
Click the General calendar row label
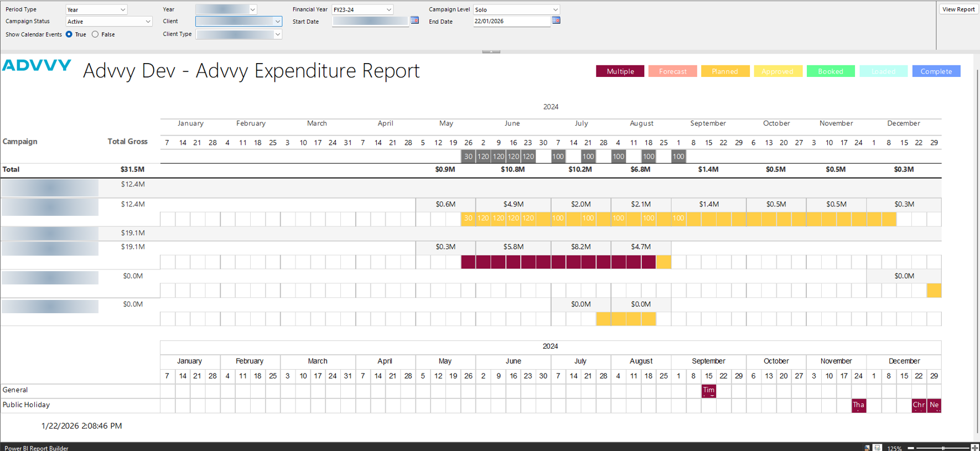(15, 390)
